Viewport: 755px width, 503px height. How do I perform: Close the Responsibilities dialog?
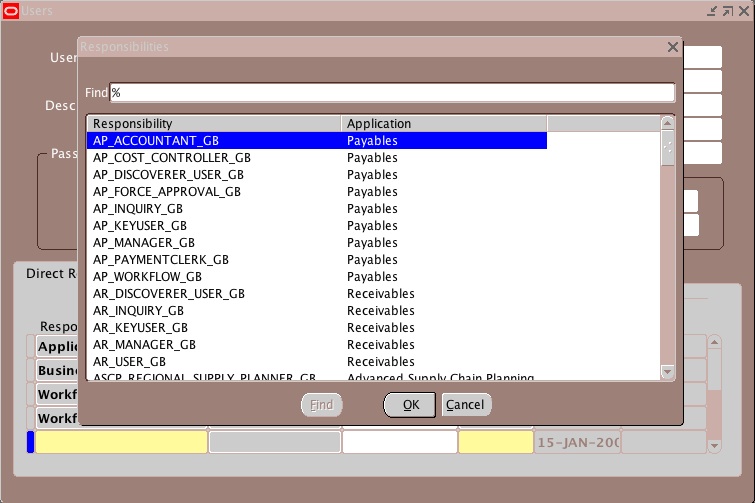[673, 47]
